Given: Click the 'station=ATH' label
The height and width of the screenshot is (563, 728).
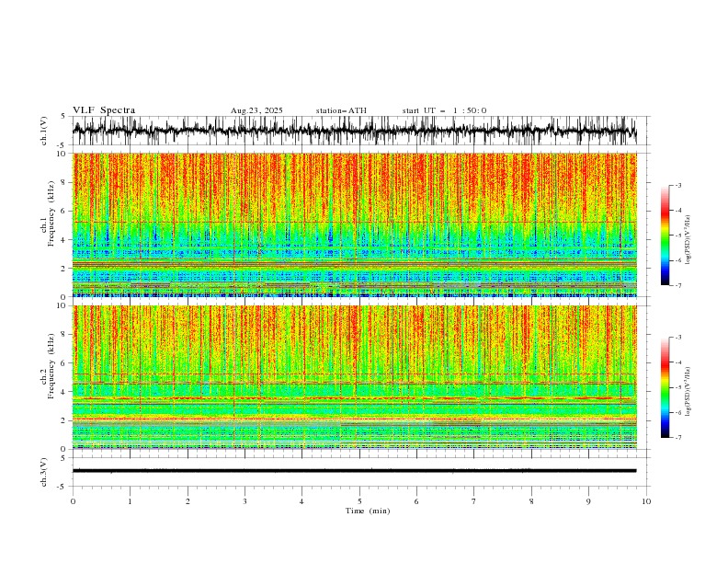Looking at the screenshot, I should 341,110.
